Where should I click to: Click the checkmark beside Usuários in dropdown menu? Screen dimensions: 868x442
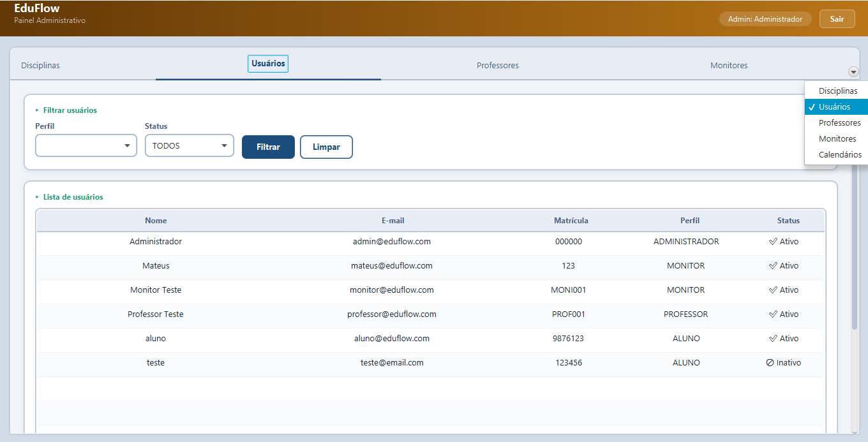coord(811,107)
